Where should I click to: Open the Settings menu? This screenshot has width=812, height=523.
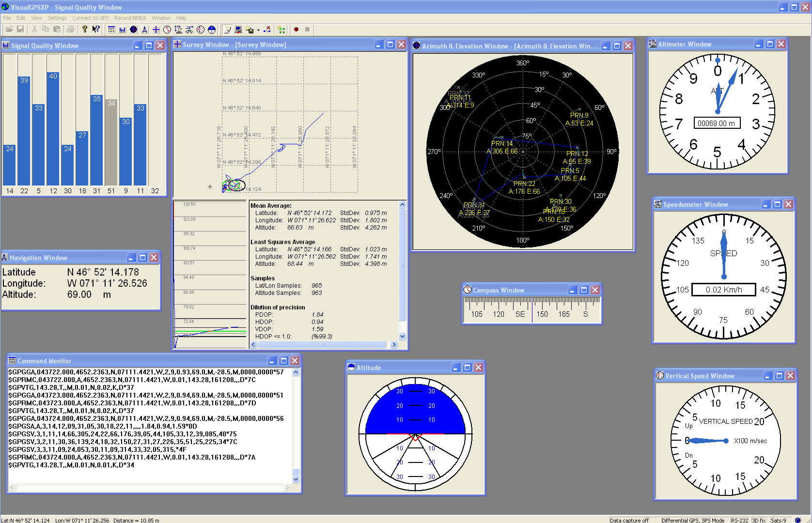pyautogui.click(x=57, y=18)
